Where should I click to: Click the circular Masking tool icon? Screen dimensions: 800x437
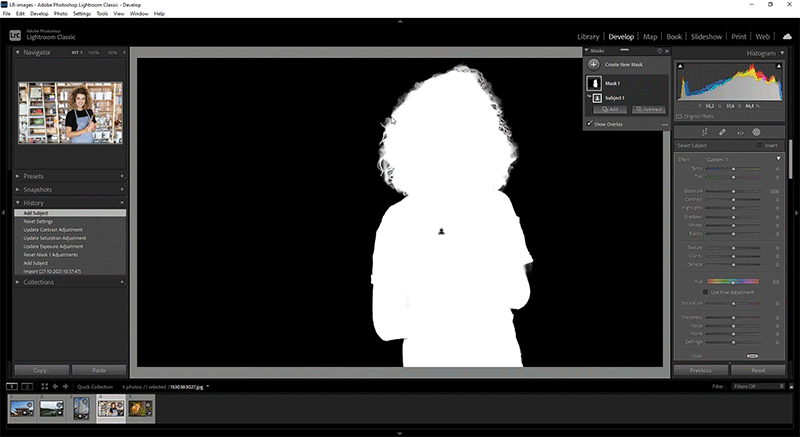pos(756,132)
